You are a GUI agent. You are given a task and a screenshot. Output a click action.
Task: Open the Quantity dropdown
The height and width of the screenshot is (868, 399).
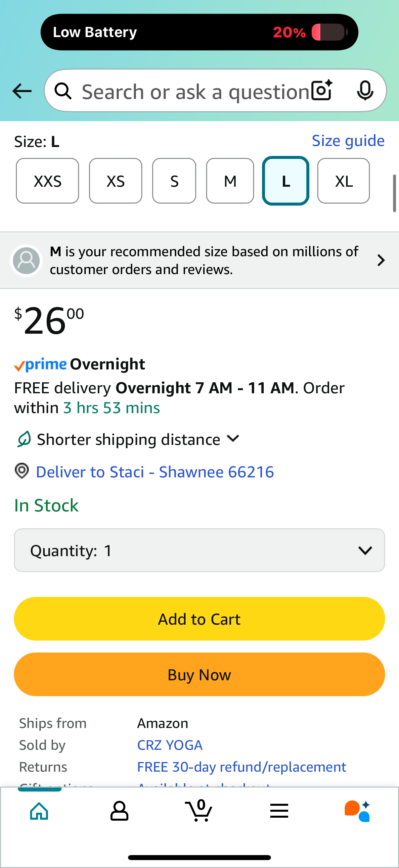tap(199, 550)
